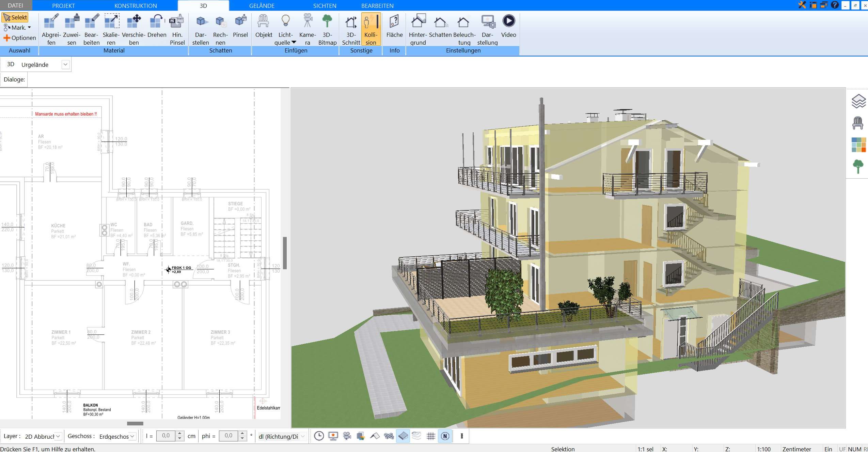Toggle the stacked layers picture icon button
868x452 pixels.
tap(361, 436)
